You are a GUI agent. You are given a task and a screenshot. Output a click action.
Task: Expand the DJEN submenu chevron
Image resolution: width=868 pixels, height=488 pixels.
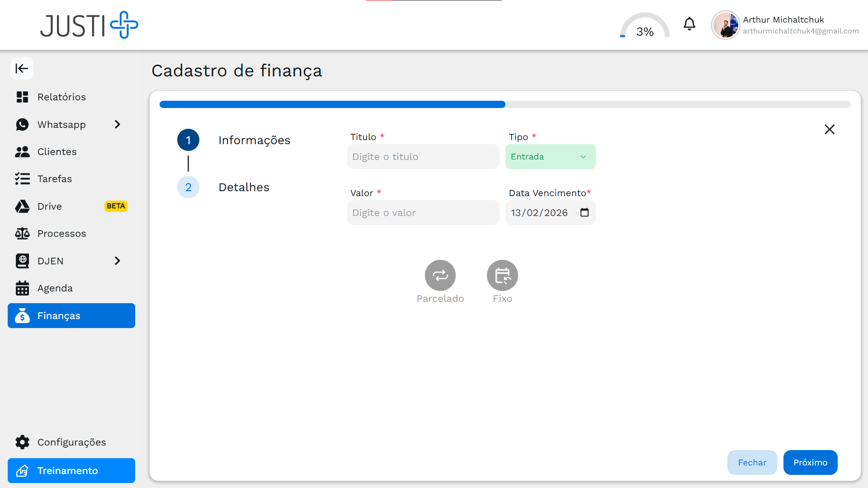click(118, 261)
